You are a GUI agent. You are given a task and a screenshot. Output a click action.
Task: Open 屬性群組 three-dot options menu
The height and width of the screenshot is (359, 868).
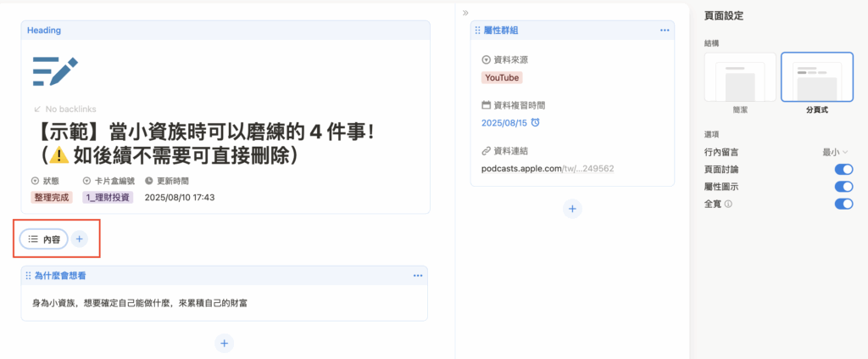pos(665,31)
